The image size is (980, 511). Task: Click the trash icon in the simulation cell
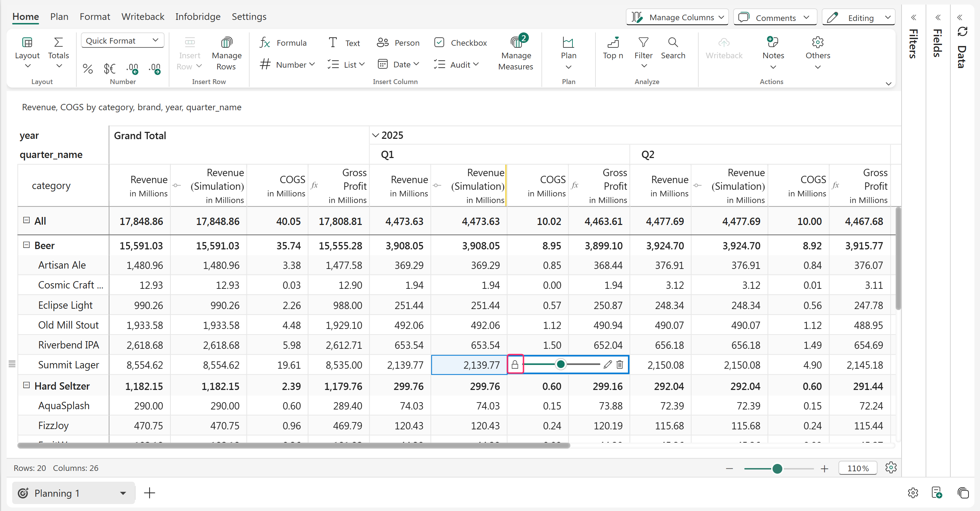coord(620,365)
